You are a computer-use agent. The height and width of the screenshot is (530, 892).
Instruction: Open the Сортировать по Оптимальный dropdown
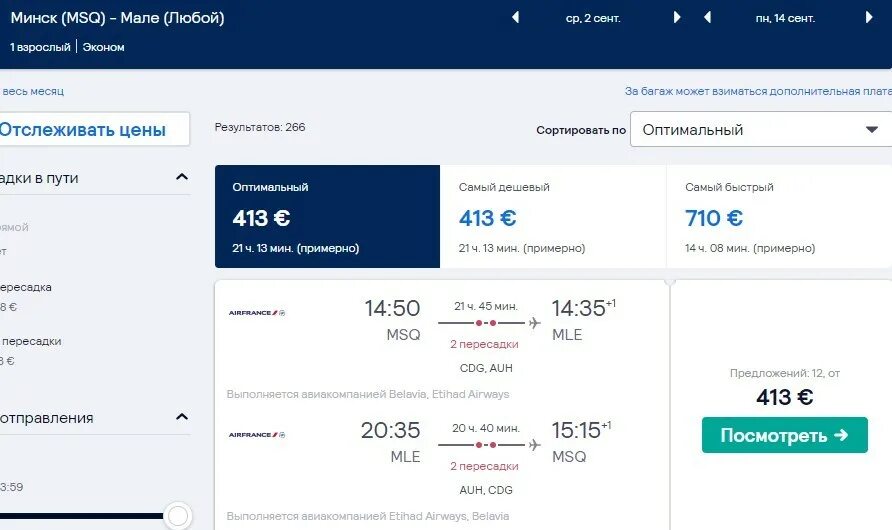point(761,130)
